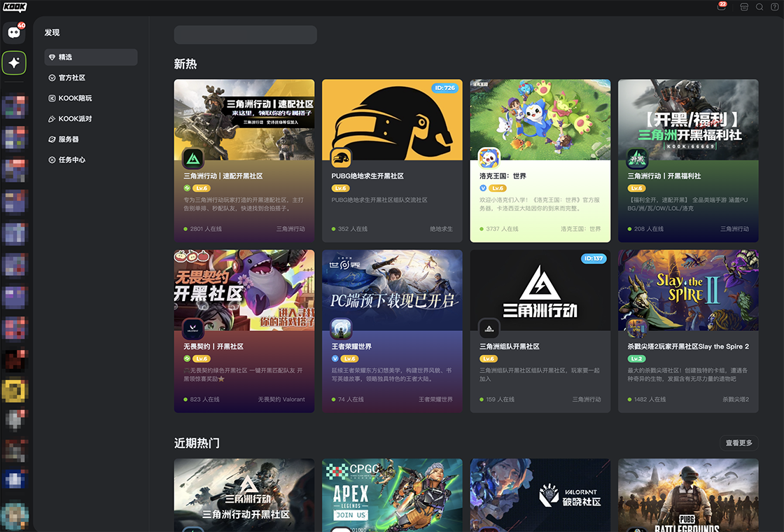Open the shop storefront icon in top bar
This screenshot has width=784, height=532.
pyautogui.click(x=744, y=7)
